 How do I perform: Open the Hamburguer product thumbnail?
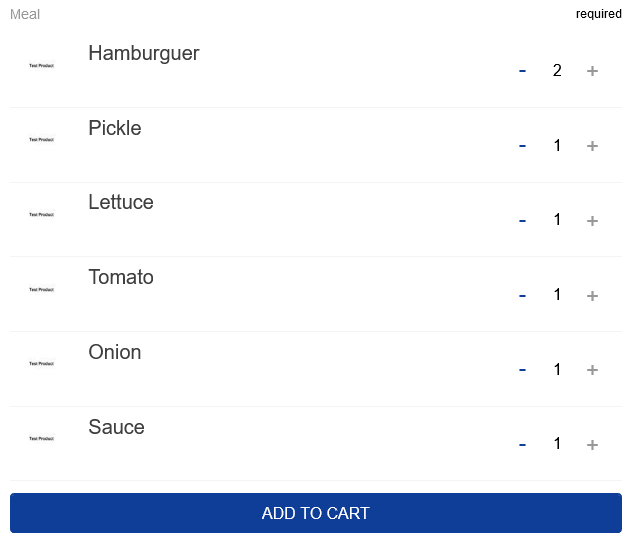point(41,66)
